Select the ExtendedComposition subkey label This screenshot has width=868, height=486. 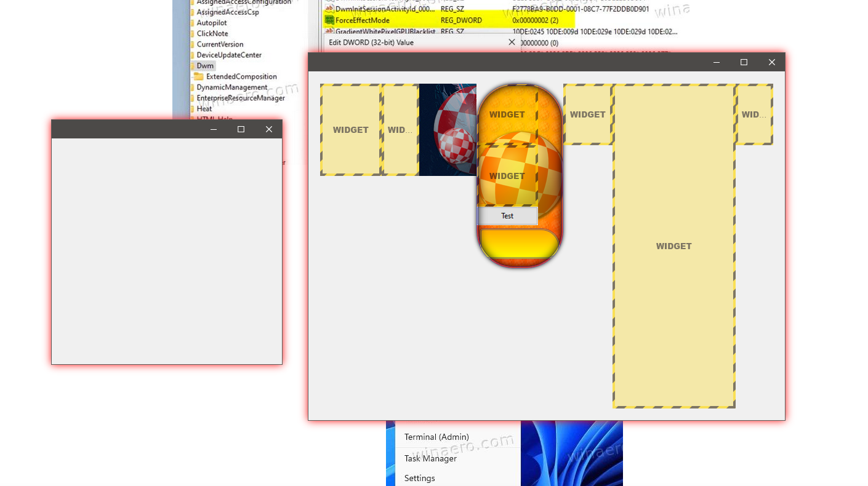pyautogui.click(x=241, y=76)
